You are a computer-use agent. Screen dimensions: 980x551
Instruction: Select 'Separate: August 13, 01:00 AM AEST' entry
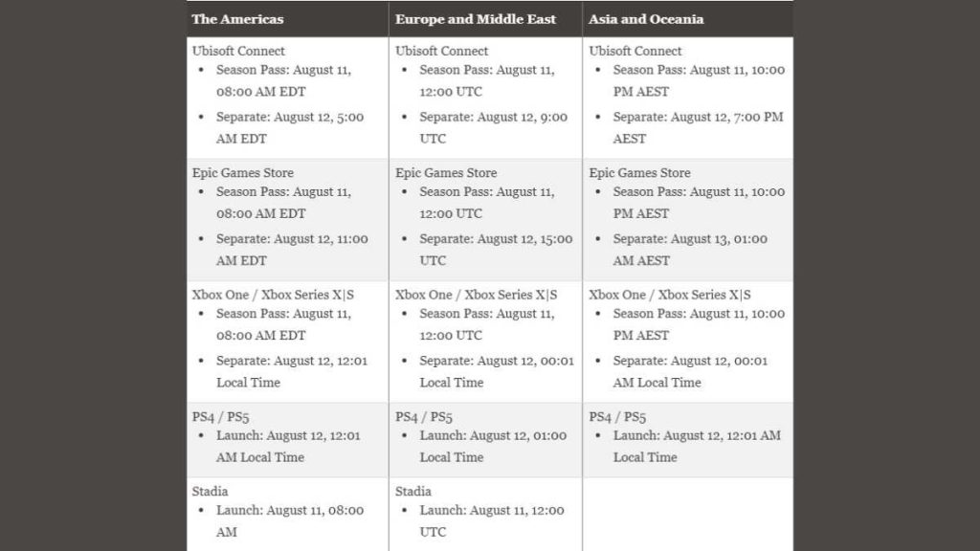690,250
